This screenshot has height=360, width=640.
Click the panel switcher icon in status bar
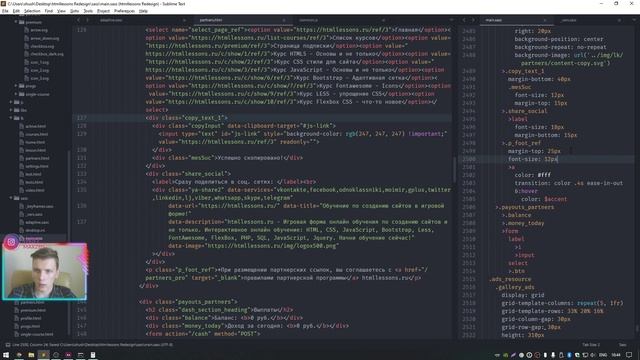[7, 345]
